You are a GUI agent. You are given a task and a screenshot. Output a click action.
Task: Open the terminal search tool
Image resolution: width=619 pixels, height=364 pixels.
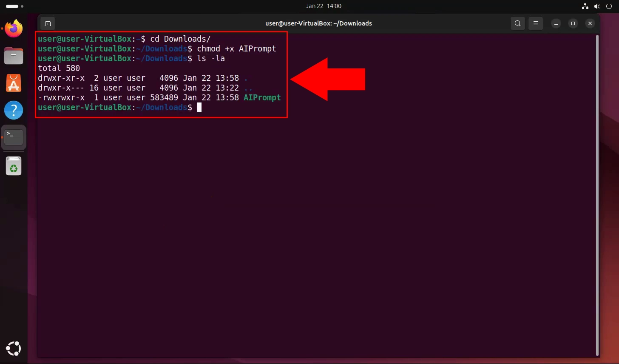[517, 23]
